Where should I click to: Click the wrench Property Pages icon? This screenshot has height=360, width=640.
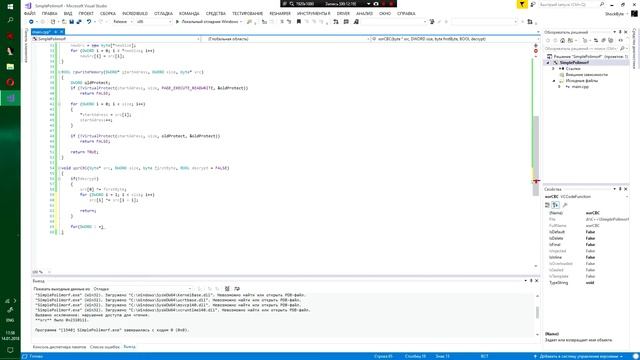coord(565,205)
